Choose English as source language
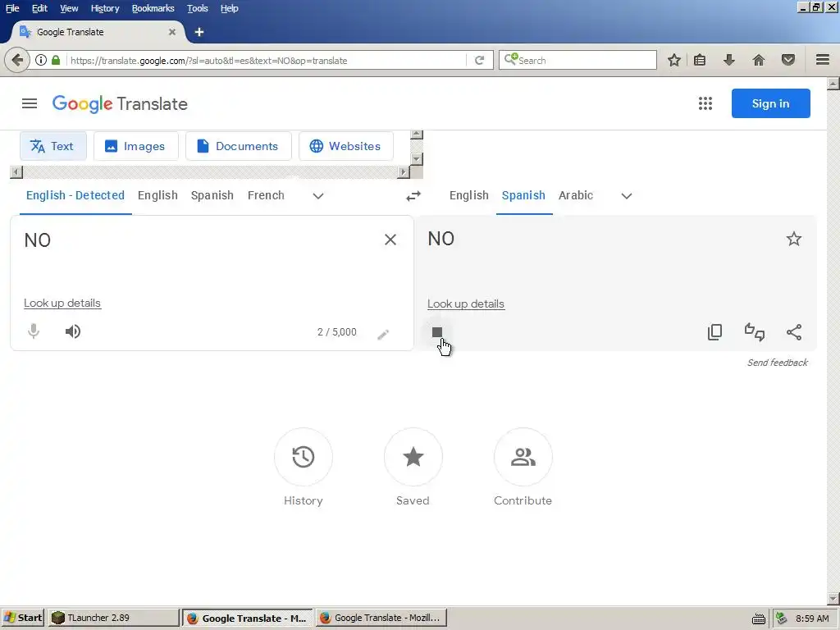The width and height of the screenshot is (840, 630). pos(157,195)
